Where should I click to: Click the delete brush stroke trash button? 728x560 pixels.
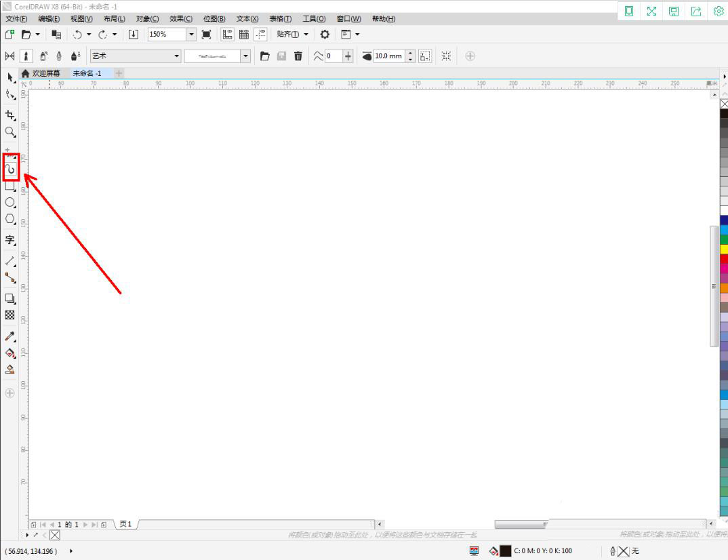point(298,56)
